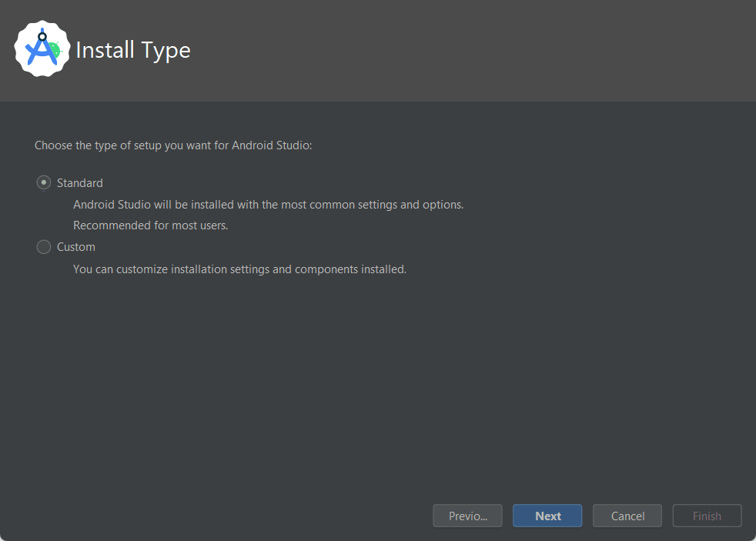The width and height of the screenshot is (756, 541).
Task: Click the "You can customize installation settings" description
Action: pos(239,269)
